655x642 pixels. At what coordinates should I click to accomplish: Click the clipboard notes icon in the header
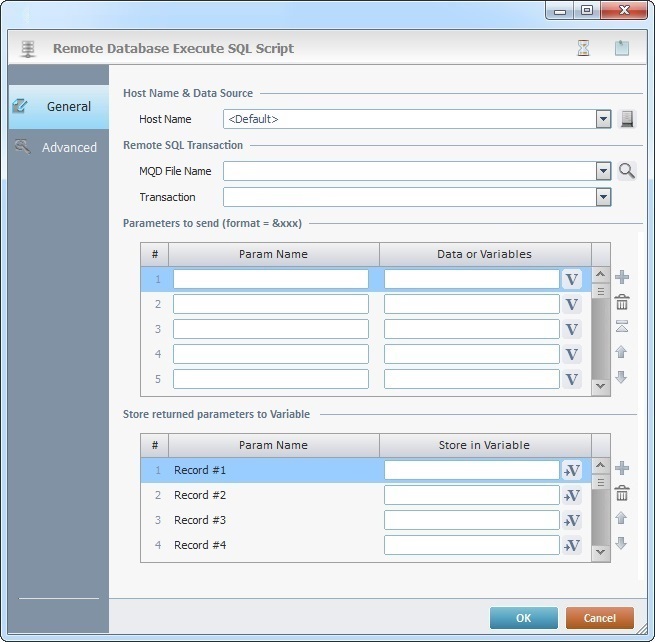click(622, 48)
